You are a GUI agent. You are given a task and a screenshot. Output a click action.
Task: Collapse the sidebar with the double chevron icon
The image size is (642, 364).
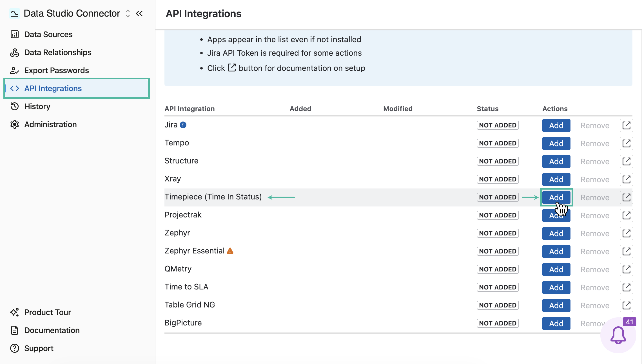coord(139,13)
